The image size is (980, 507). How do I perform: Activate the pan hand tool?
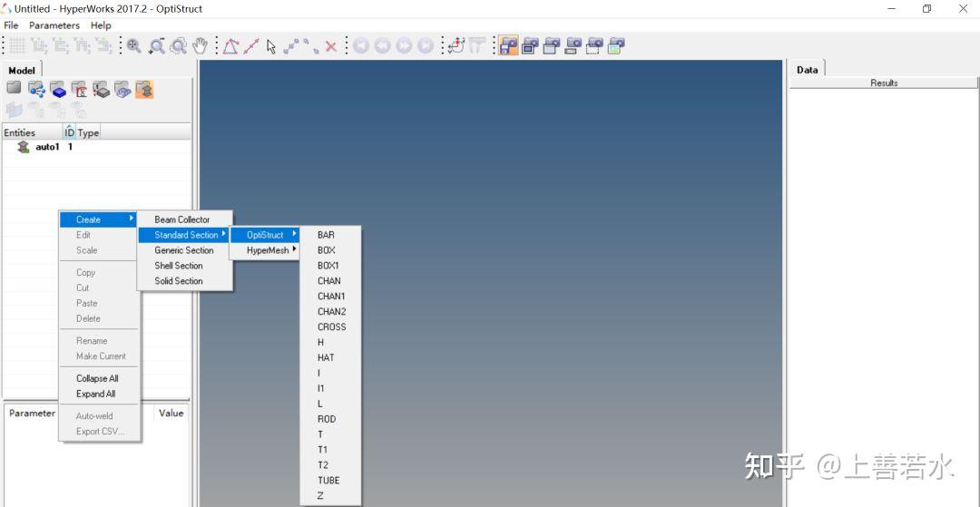click(200, 45)
